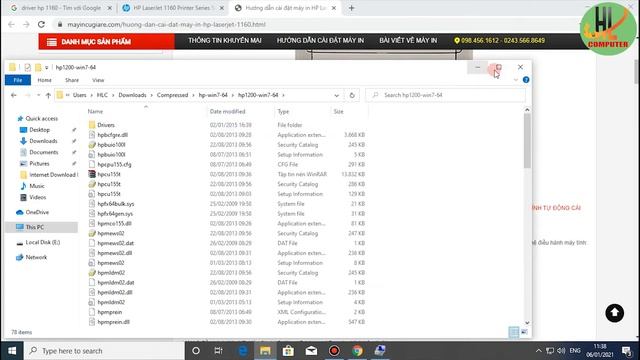Screen dimensions: 640x360
Task: Open DANH MỤC SẢN PHẨM menu
Action: [107, 42]
